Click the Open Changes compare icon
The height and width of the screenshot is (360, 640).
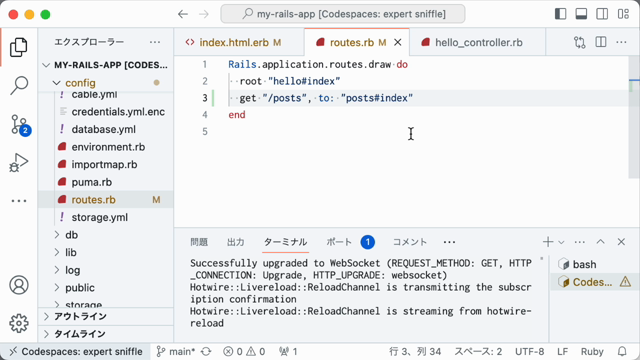tap(580, 42)
